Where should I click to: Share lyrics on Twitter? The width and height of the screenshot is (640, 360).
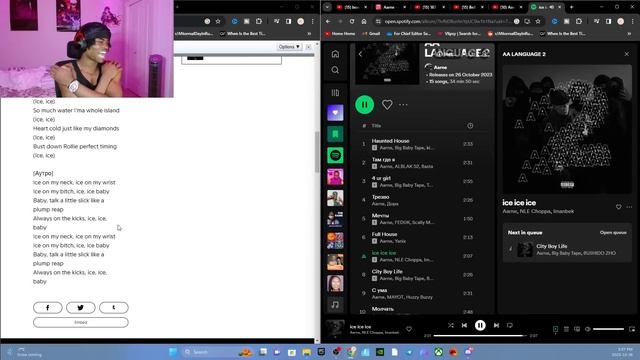point(81,307)
